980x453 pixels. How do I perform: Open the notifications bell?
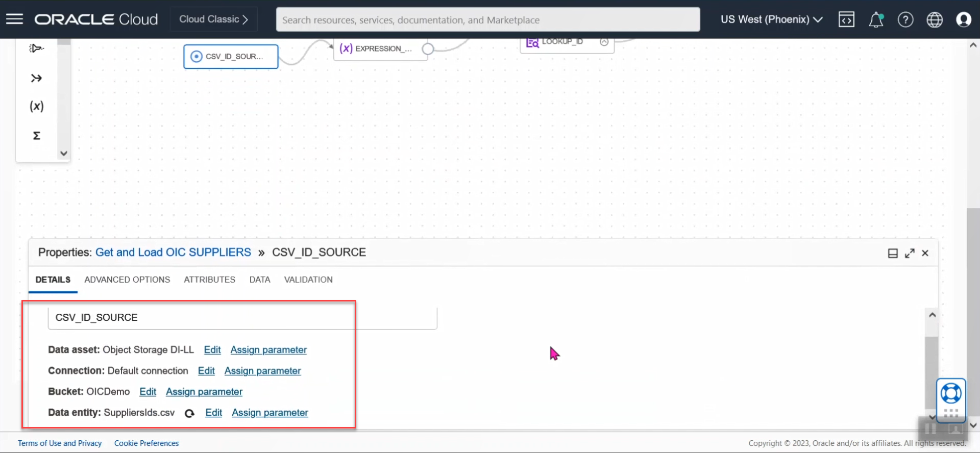click(876, 19)
